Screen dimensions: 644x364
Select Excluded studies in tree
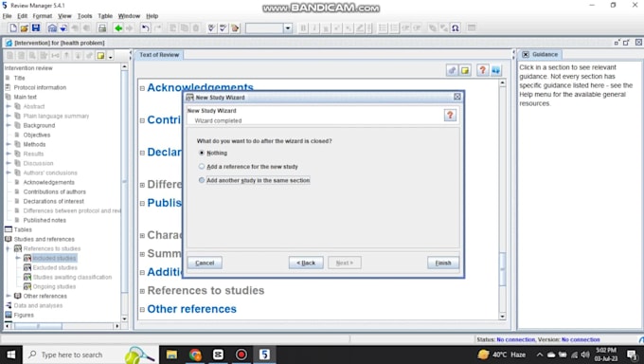coord(55,267)
